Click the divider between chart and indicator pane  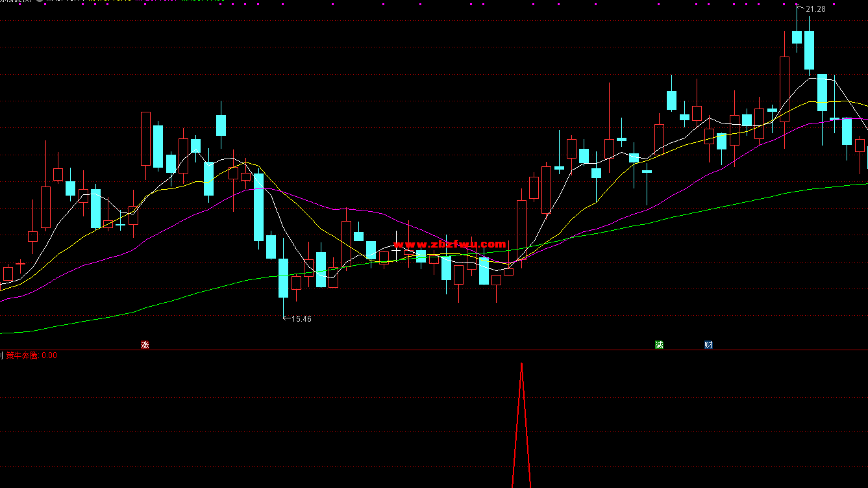[434, 350]
